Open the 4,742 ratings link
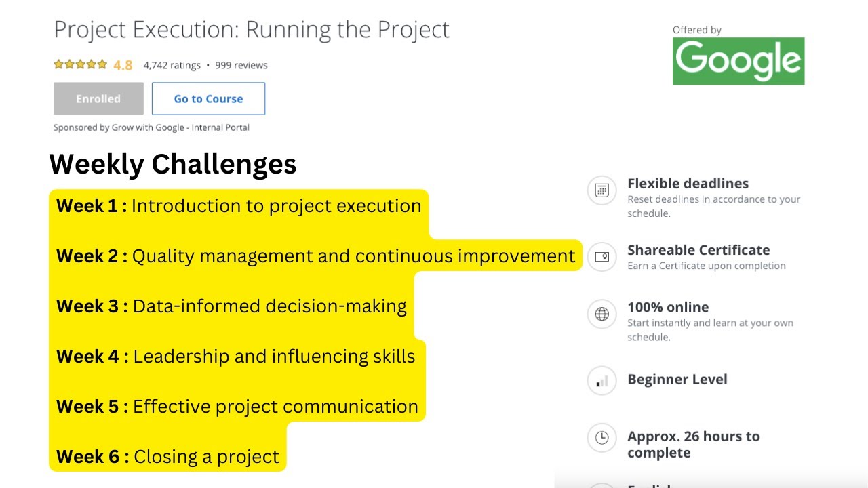Screen dimensions: 868x488 coord(172,66)
